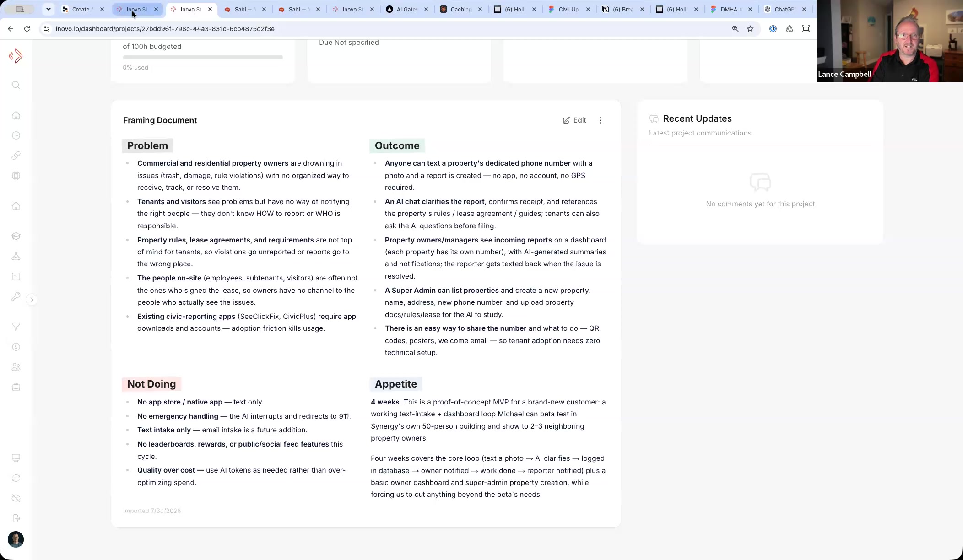Switch to the Create tab
This screenshot has height=560, width=963.
[x=81, y=9]
